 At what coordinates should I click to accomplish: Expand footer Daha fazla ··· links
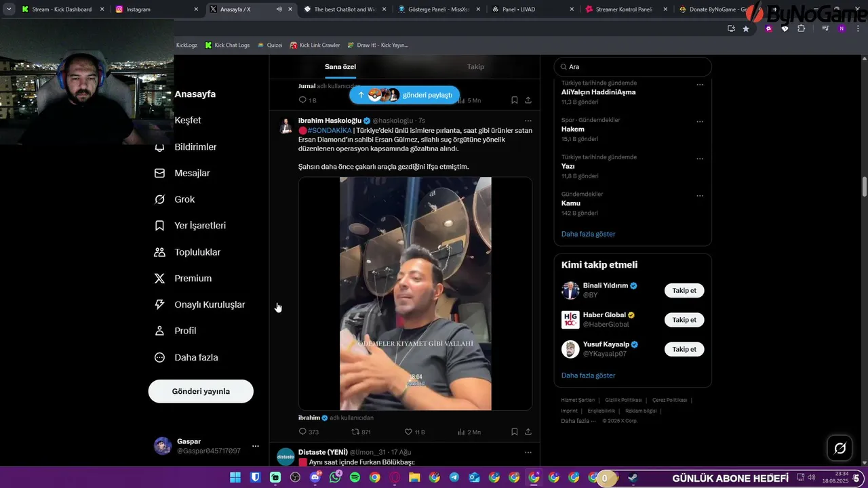click(x=578, y=421)
